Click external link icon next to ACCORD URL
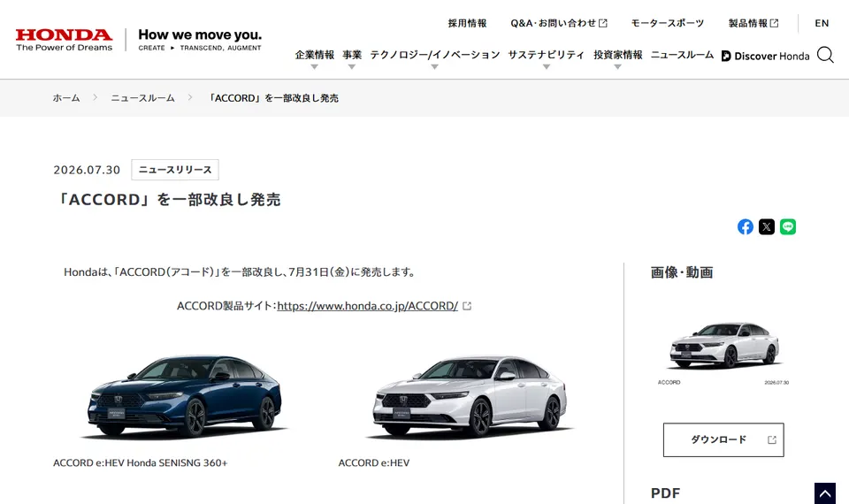Image resolution: width=849 pixels, height=504 pixels. pyautogui.click(x=467, y=306)
